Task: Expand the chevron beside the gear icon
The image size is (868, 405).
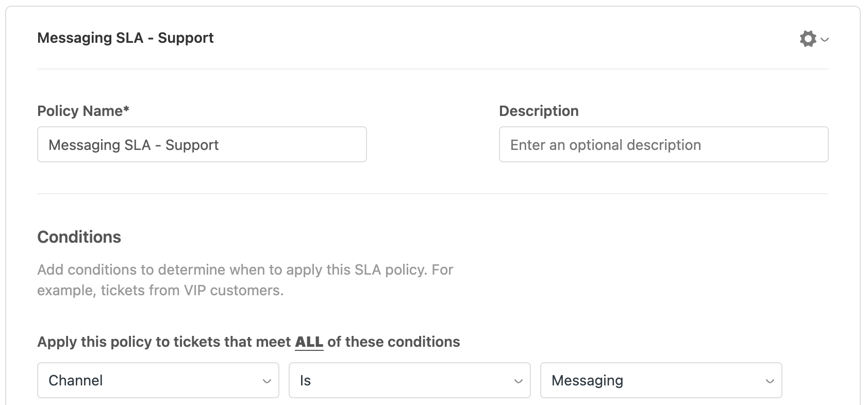Action: (x=825, y=39)
